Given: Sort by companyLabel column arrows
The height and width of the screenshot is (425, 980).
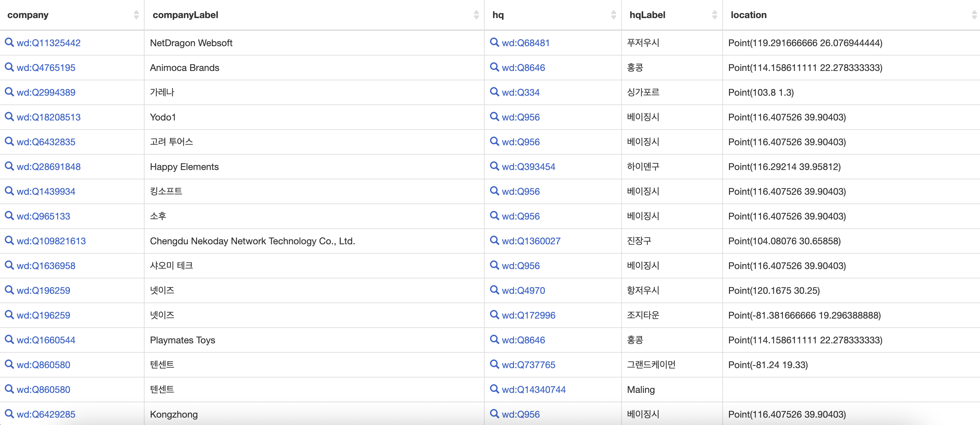Looking at the screenshot, I should [x=476, y=15].
